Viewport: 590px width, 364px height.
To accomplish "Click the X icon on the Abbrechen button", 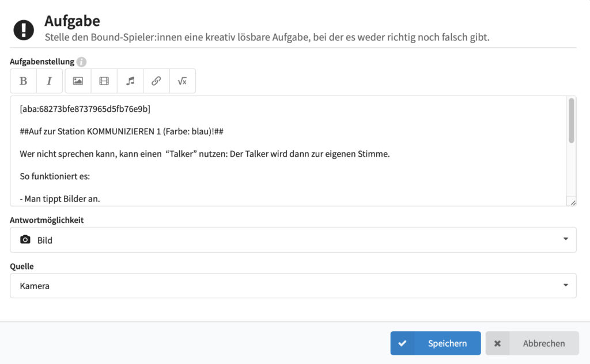I will coord(497,343).
